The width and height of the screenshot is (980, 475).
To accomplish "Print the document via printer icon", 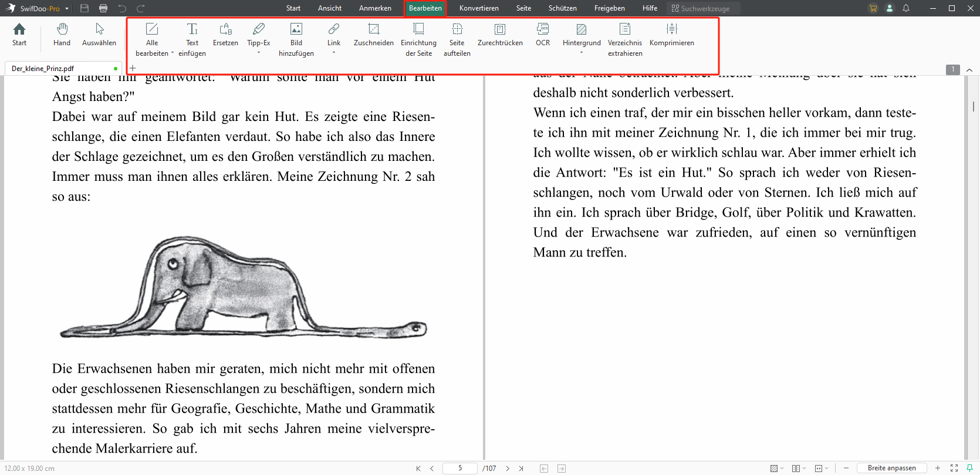I will tap(103, 8).
